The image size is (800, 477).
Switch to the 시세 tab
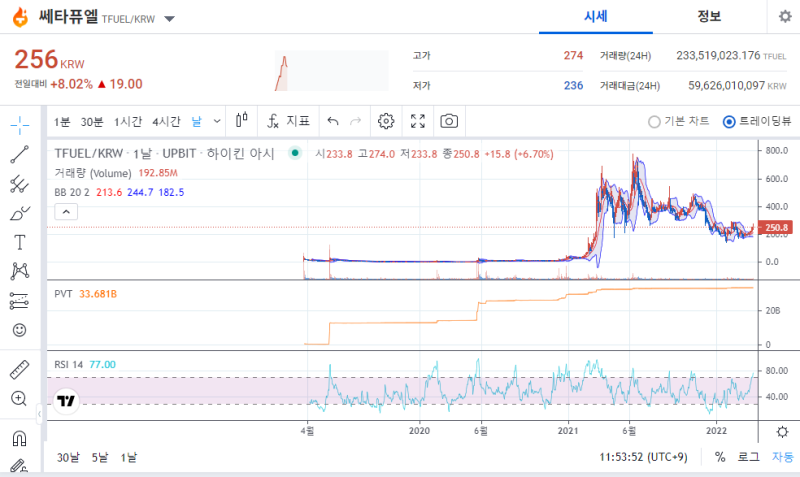tap(596, 17)
